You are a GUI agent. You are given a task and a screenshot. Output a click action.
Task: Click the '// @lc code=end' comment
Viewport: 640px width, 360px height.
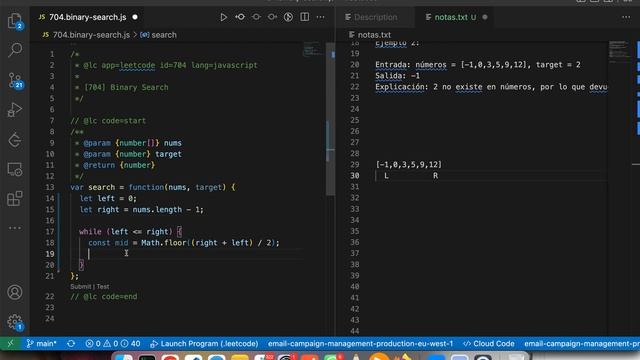[x=104, y=297]
